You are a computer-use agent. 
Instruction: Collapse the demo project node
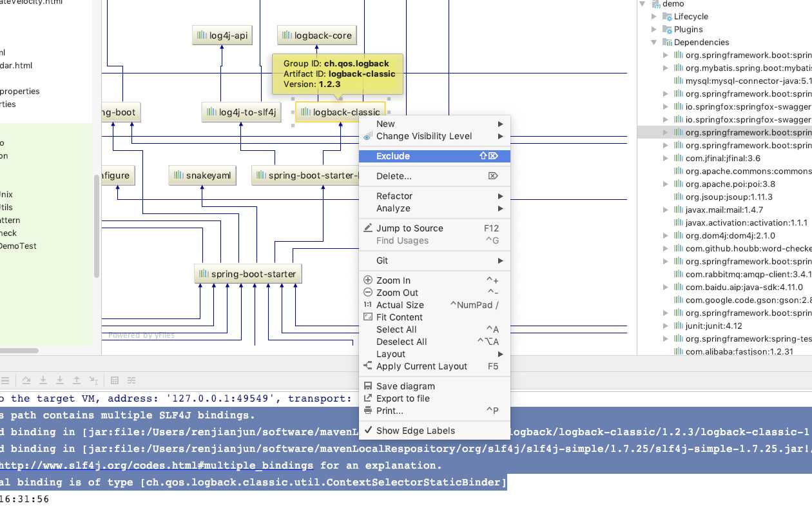tap(643, 4)
